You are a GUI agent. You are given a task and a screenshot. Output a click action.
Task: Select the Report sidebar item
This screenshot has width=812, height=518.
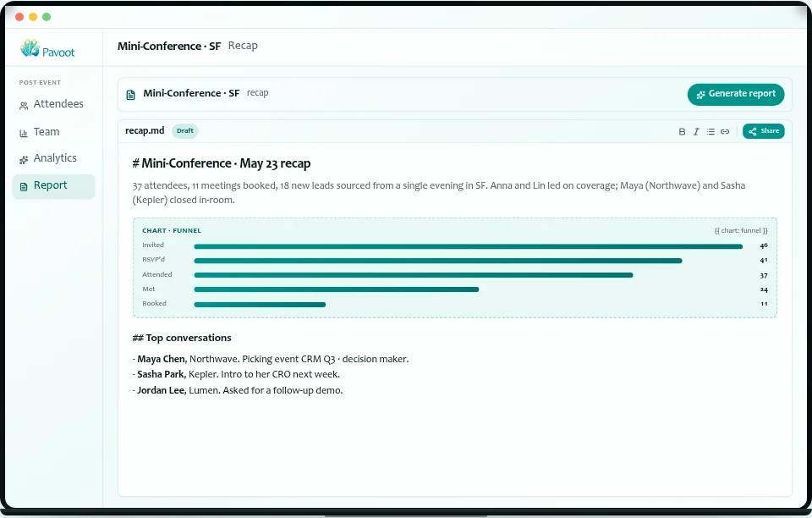[53, 186]
